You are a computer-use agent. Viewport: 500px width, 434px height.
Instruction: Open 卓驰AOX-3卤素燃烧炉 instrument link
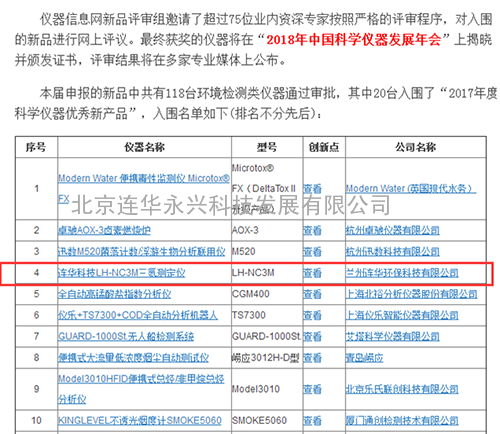tap(104, 230)
